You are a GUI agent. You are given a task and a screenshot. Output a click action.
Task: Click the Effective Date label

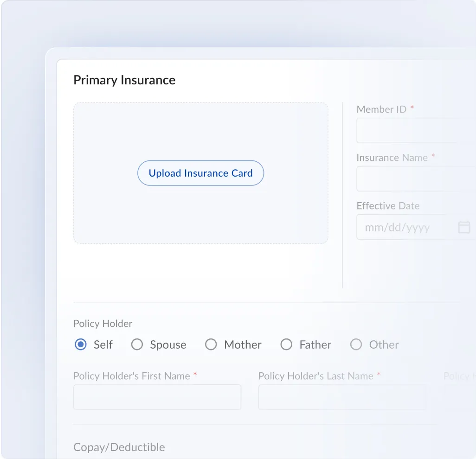[x=388, y=206]
